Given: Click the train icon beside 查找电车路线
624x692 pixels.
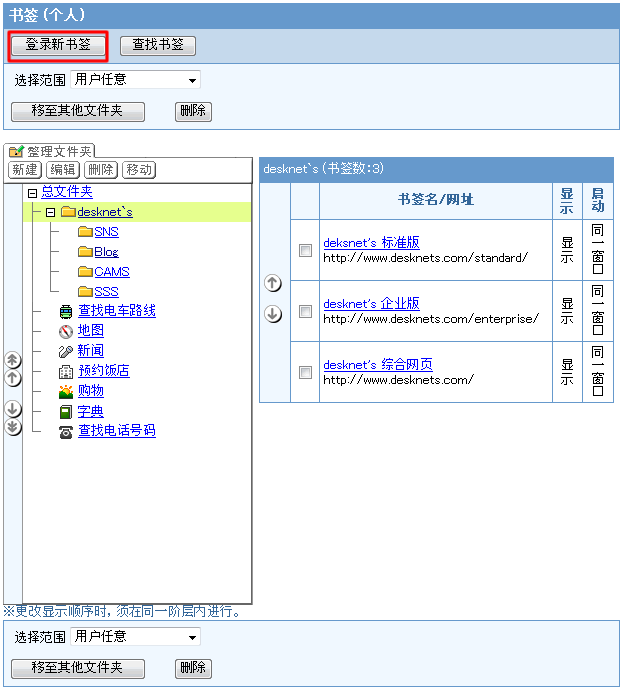Looking at the screenshot, I should (66, 312).
